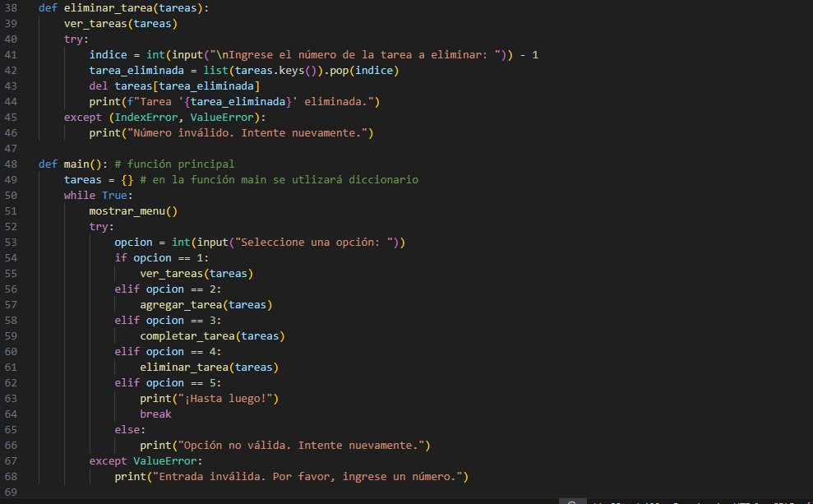Click the 'indice' variable on line 41
This screenshot has width=813, height=504.
[108, 54]
